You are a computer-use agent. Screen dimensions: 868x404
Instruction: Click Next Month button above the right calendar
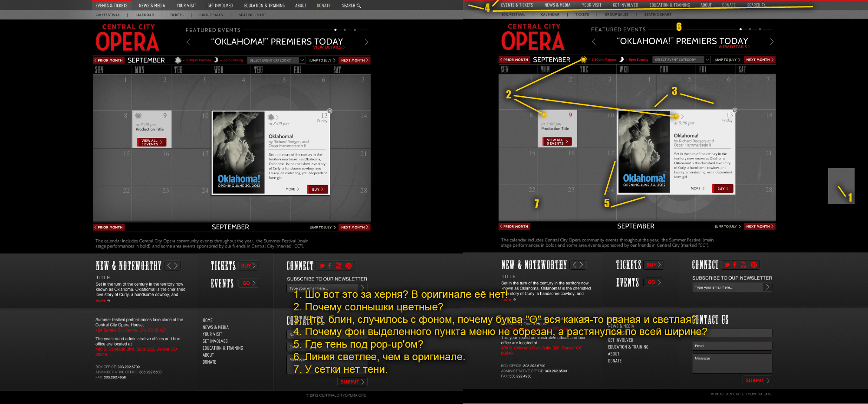click(x=759, y=60)
